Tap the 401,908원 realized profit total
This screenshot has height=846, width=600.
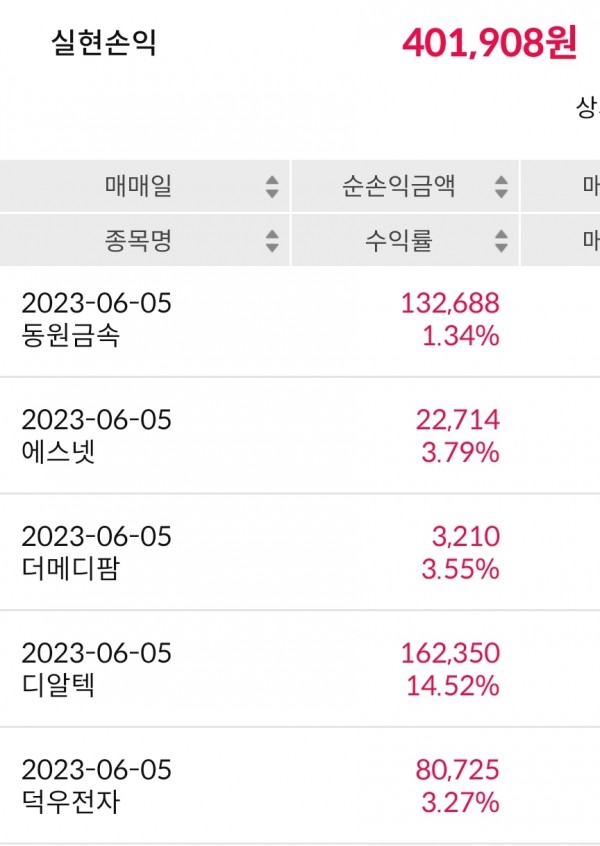[x=489, y=43]
